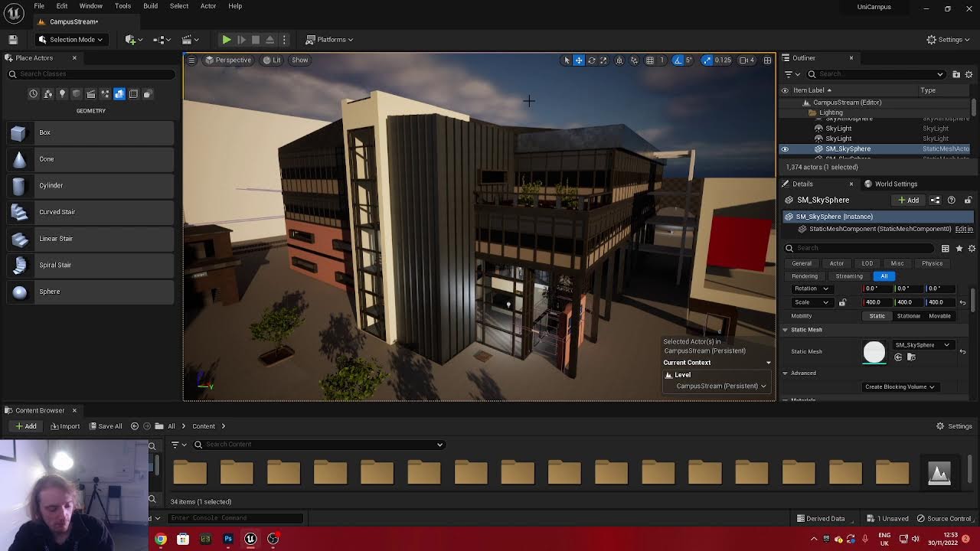The height and width of the screenshot is (551, 980).
Task: Switch viewport layout with the four-pane icon
Action: pos(767,60)
